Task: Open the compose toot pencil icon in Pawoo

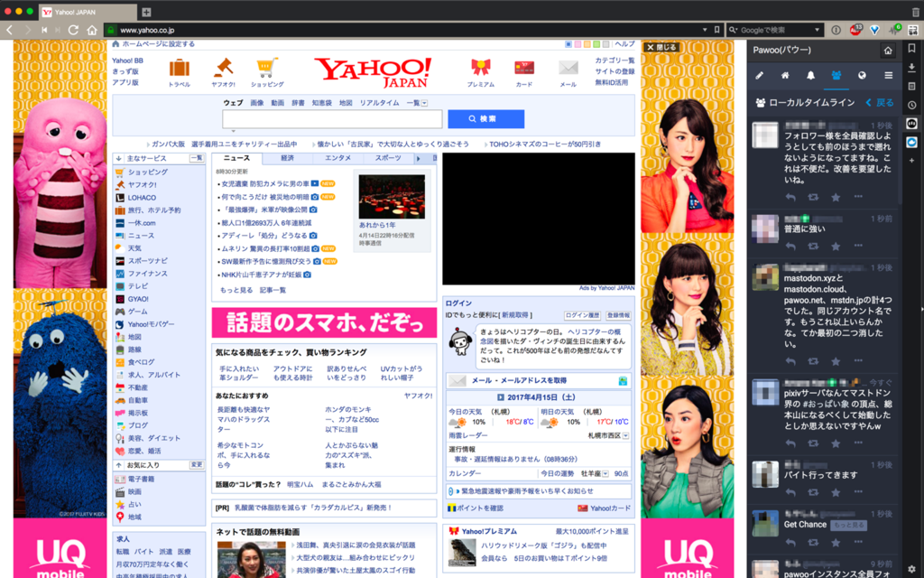Action: [x=759, y=76]
